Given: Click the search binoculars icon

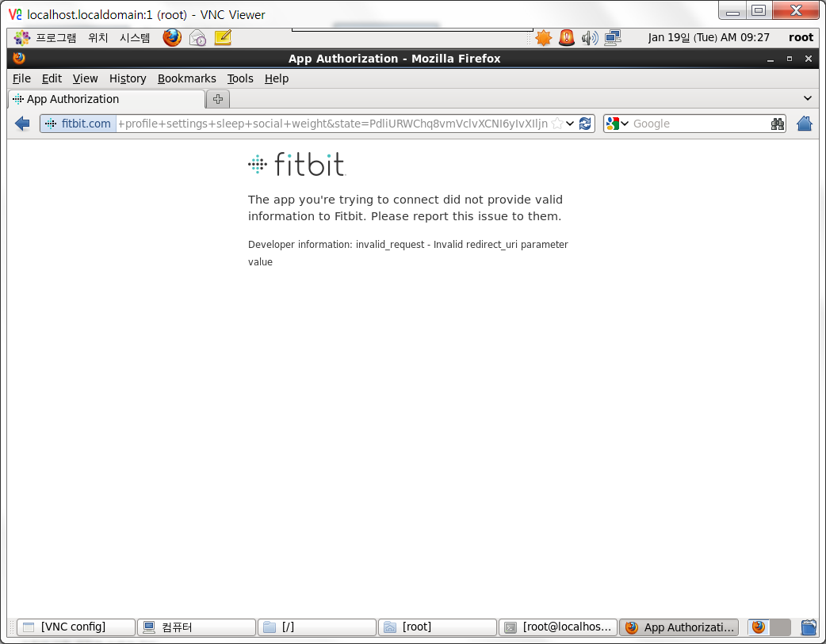Looking at the screenshot, I should (777, 124).
